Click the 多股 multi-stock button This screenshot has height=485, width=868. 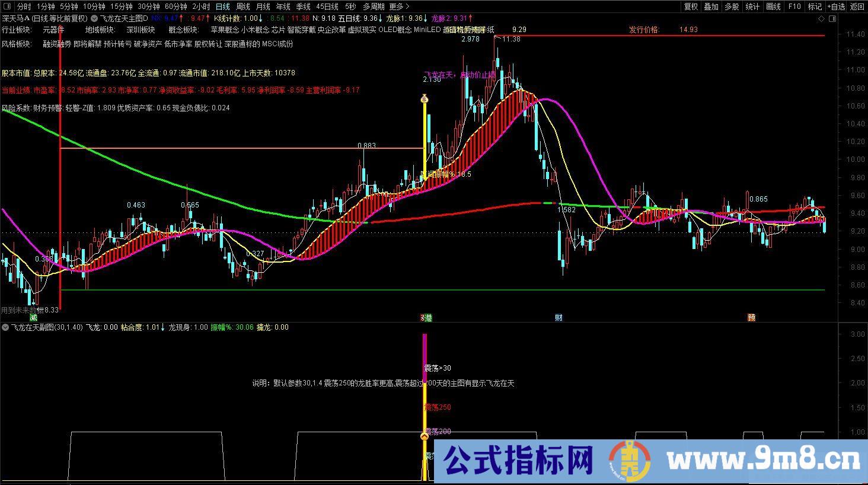coord(732,7)
